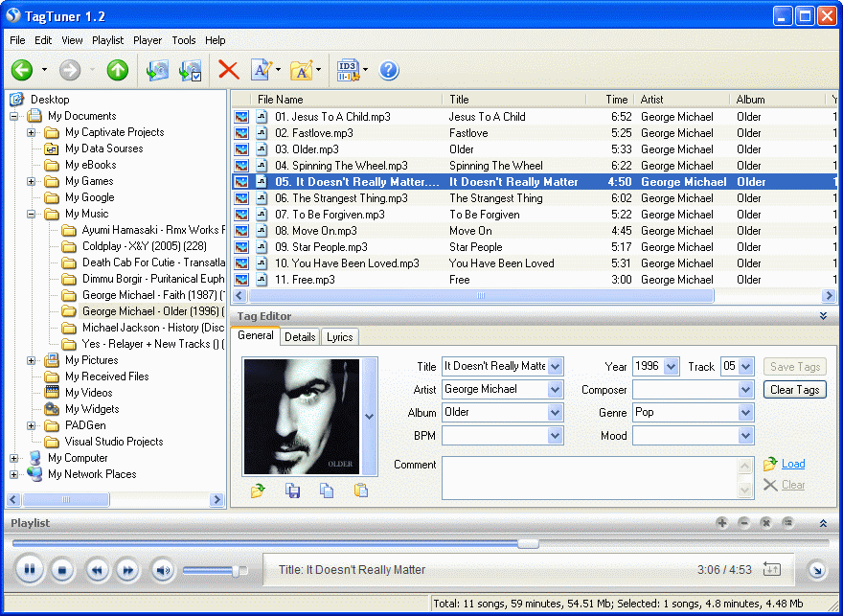
Task: Collapse the Tag Editor panel chevron
Action: coord(823,316)
